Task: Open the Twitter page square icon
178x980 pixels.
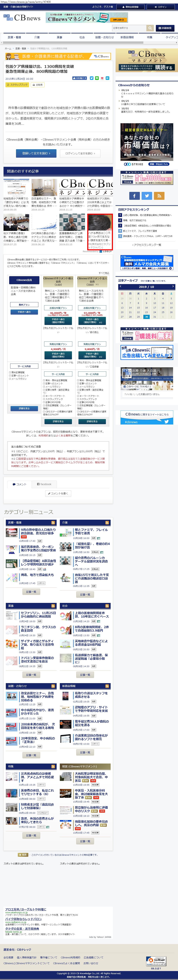Action: [147, 196]
